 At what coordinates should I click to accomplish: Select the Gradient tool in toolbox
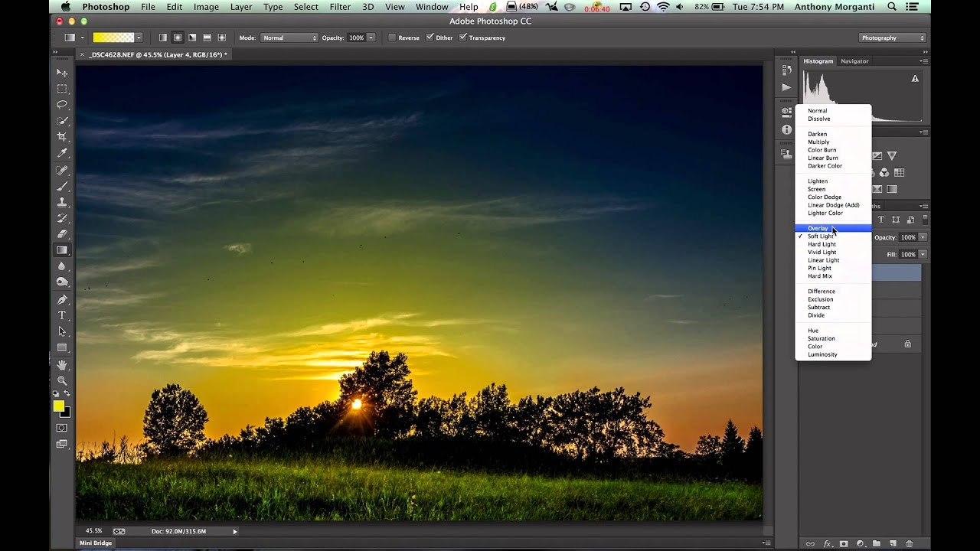62,250
